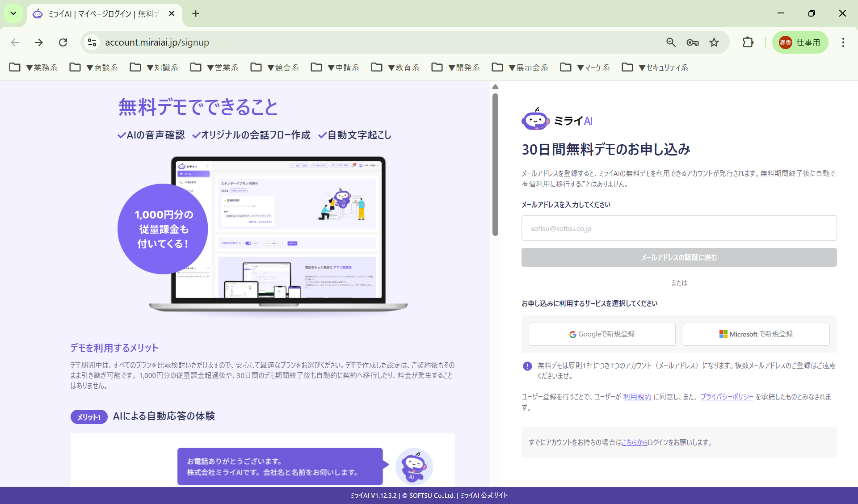Bookmark this page with the star icon
This screenshot has width=858, height=504.
(714, 42)
